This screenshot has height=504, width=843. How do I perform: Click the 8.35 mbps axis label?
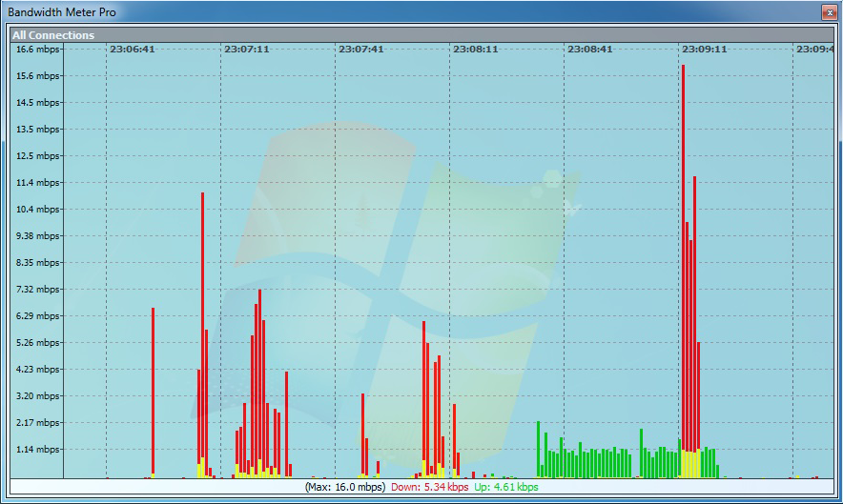37,263
